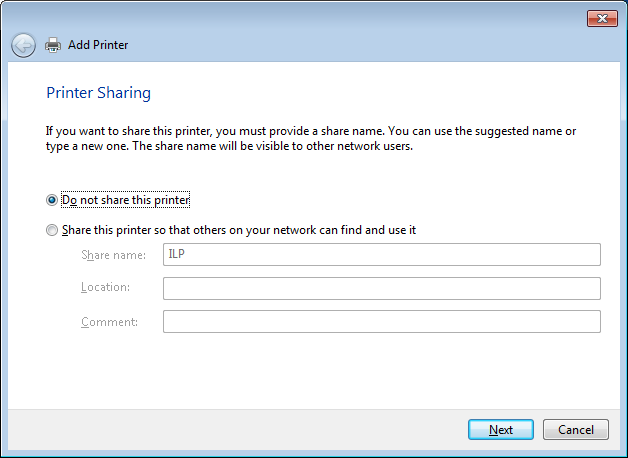Focus the Location input box

(x=381, y=288)
